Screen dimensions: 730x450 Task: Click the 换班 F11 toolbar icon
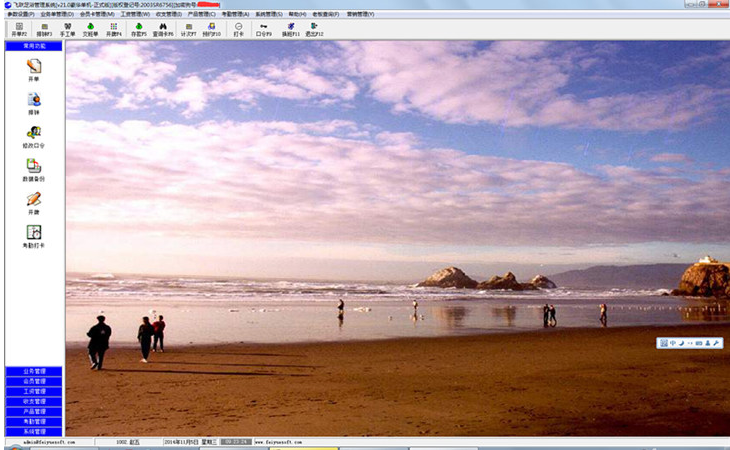(291, 29)
